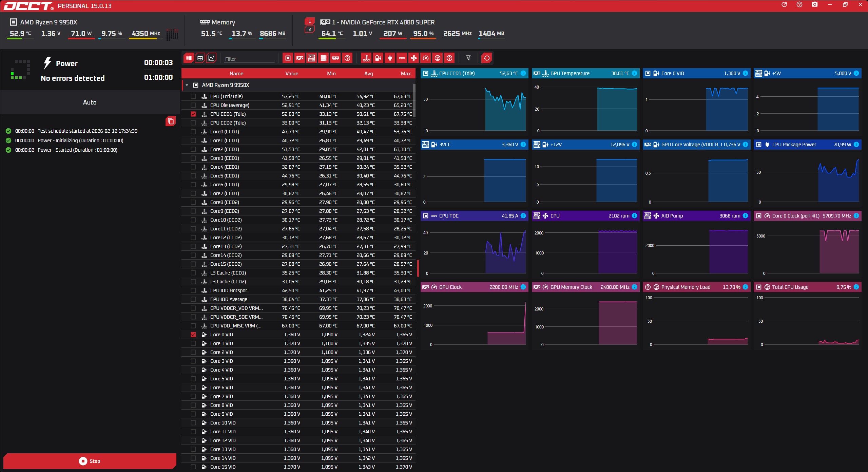Screen dimensions: 868x472
Task: Stop the running Power test
Action: [x=90, y=461]
